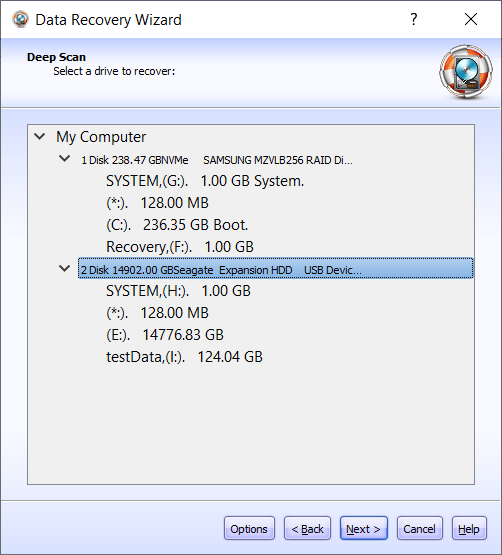Select SYSTEM,(H:) 1.00 GB partition
This screenshot has height=555, width=502.
coord(178,291)
